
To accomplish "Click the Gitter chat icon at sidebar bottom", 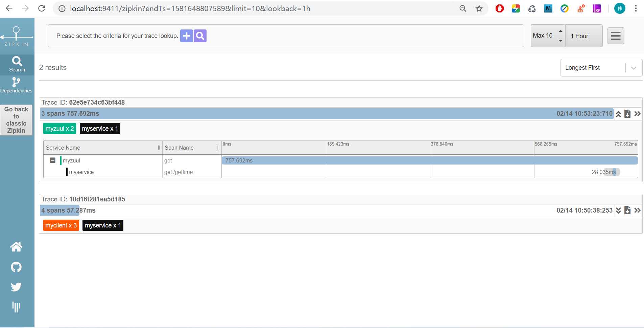I will (x=16, y=307).
